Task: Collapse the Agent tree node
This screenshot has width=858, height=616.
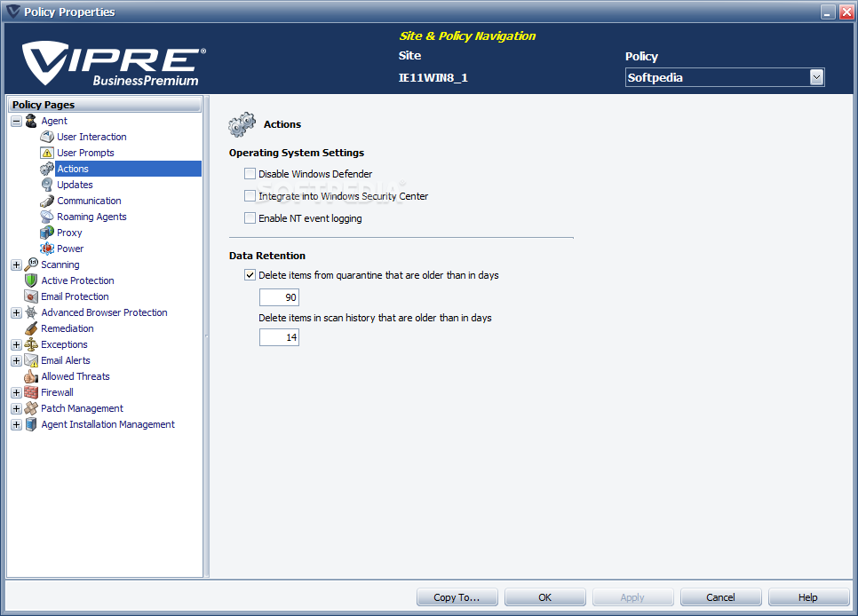Action: pyautogui.click(x=16, y=121)
